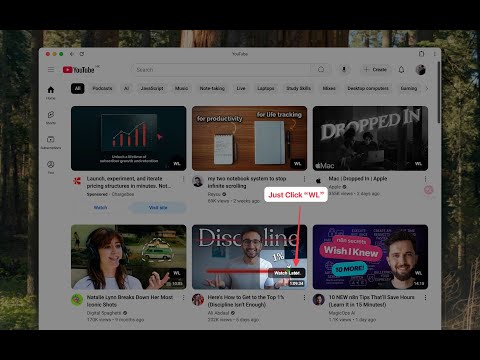Screen dimensions: 480x360
Task: Open the hamburger guide menu
Action: click(51, 70)
